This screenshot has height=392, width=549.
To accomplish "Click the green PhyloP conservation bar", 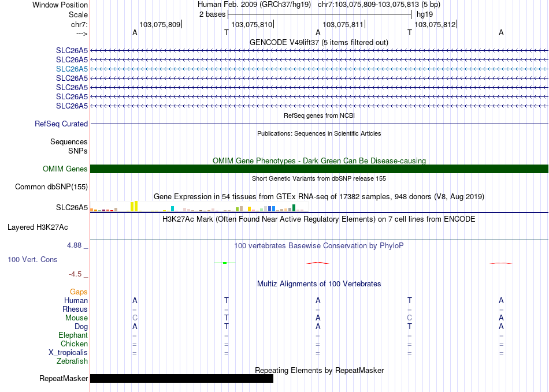I will click(225, 263).
